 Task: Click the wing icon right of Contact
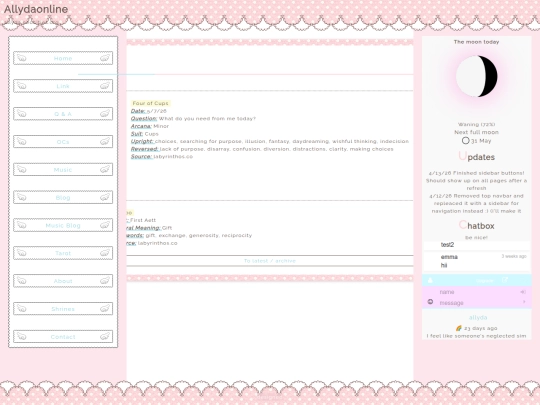point(105,336)
